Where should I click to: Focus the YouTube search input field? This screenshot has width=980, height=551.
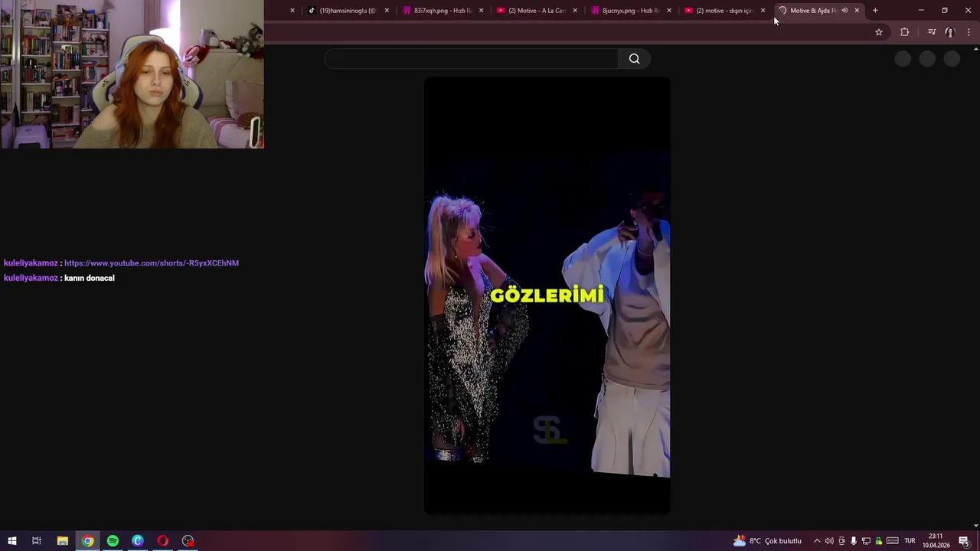471,59
